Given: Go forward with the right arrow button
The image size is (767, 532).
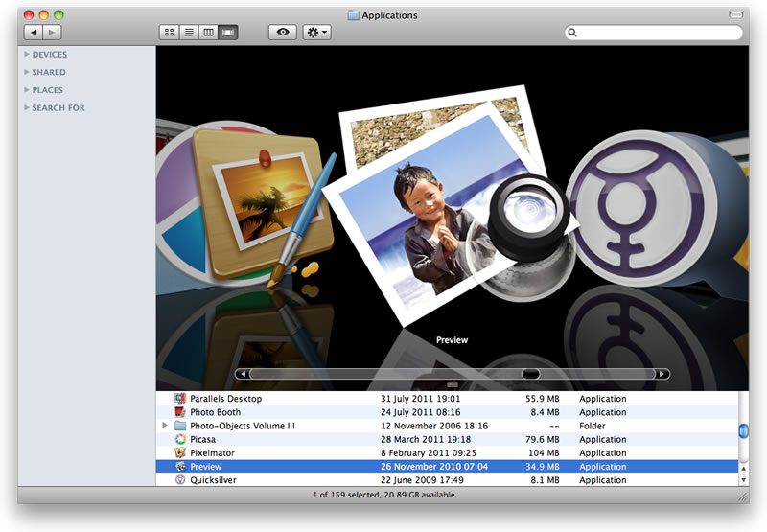Looking at the screenshot, I should click(x=52, y=33).
